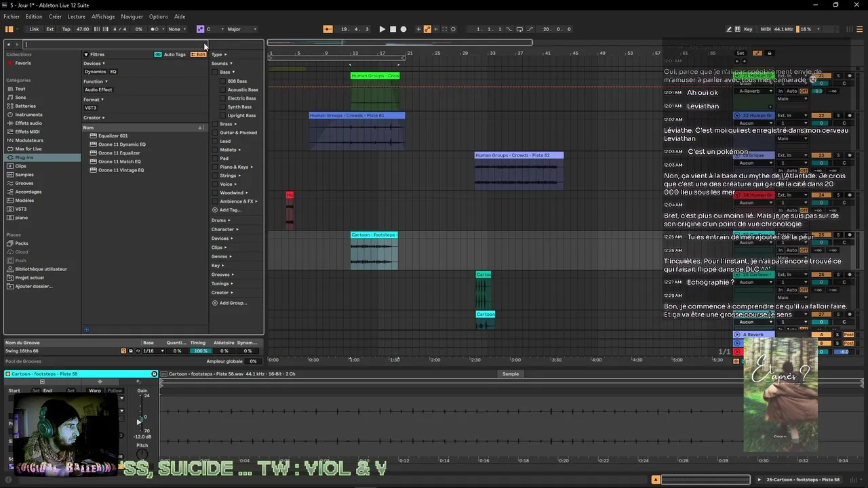
Task: Check the Lead tag checkbox
Action: pyautogui.click(x=215, y=141)
